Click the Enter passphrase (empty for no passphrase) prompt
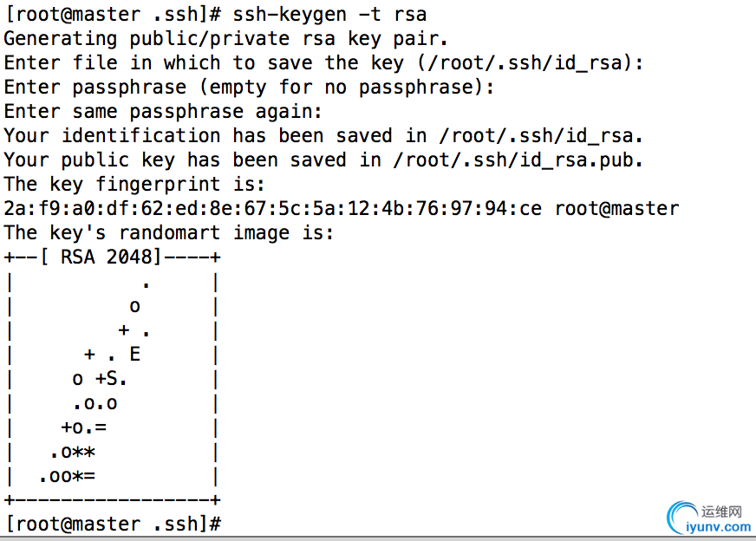 249,88
